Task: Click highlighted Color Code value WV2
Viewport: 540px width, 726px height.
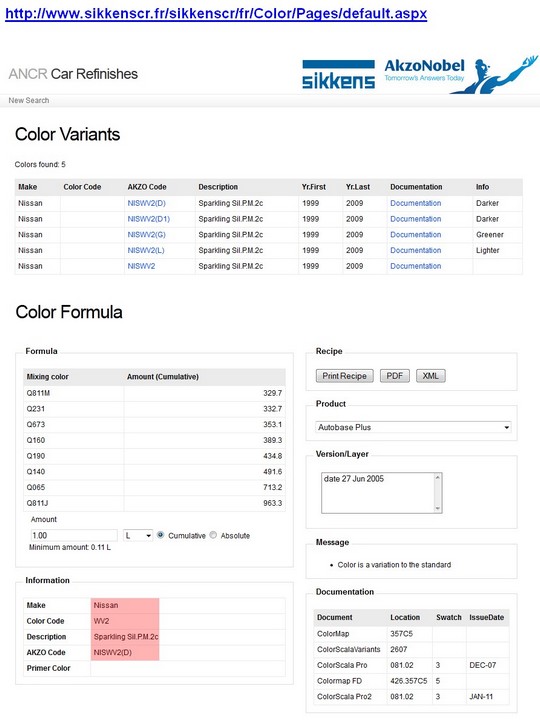Action: (x=101, y=621)
